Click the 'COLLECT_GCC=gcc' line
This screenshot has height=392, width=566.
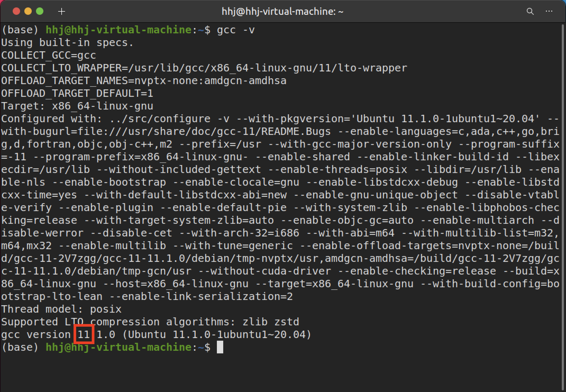(49, 55)
